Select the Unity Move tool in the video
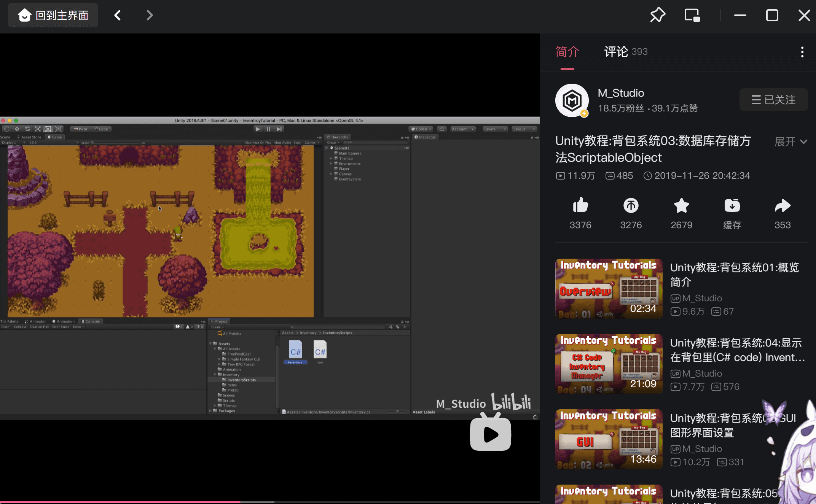 (x=17, y=129)
